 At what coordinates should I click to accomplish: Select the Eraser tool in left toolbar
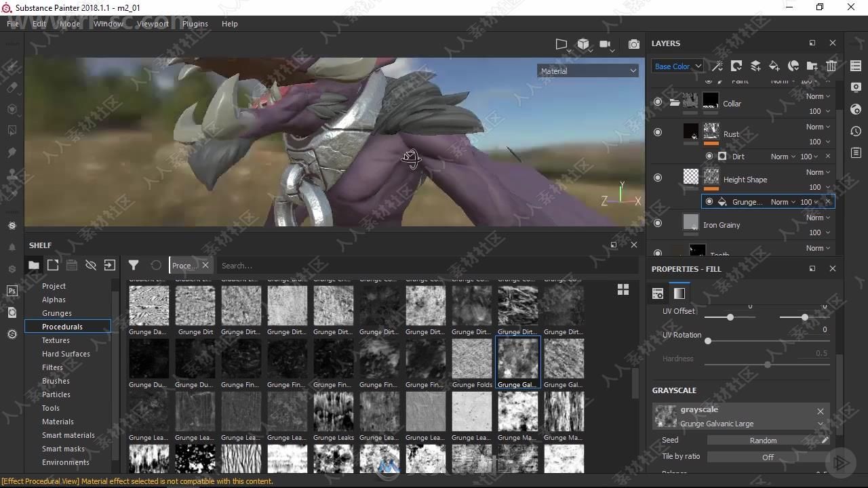point(12,87)
